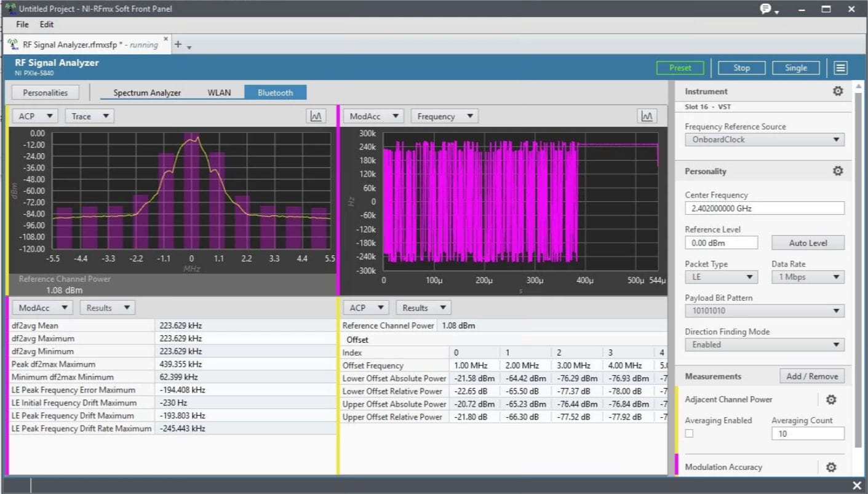Click the Preset button
This screenshot has height=494, width=868.
pos(680,68)
